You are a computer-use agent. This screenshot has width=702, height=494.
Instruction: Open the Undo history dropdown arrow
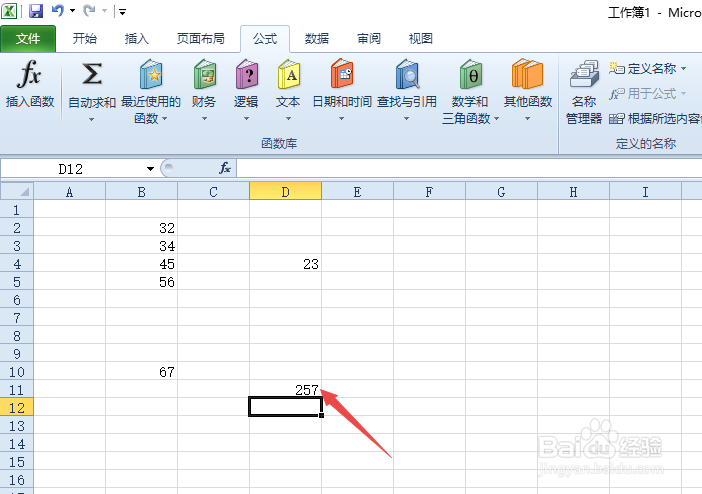pyautogui.click(x=73, y=10)
